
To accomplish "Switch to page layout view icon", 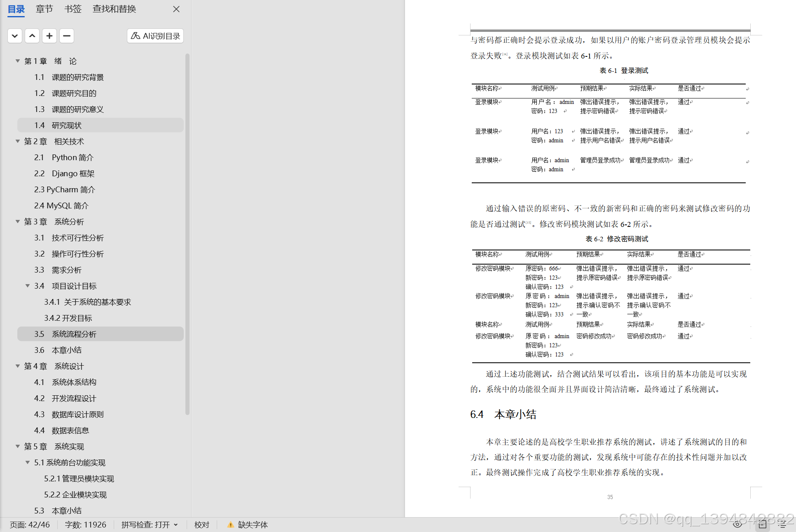I will (x=762, y=524).
